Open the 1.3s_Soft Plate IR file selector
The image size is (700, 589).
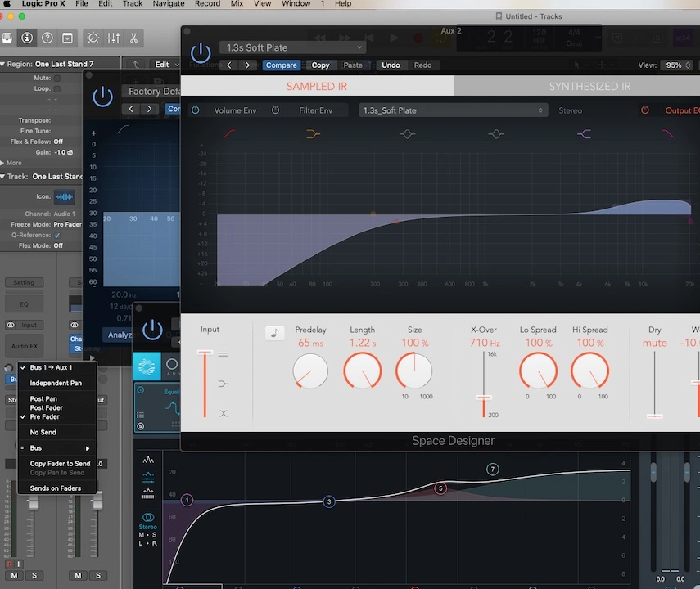point(453,110)
